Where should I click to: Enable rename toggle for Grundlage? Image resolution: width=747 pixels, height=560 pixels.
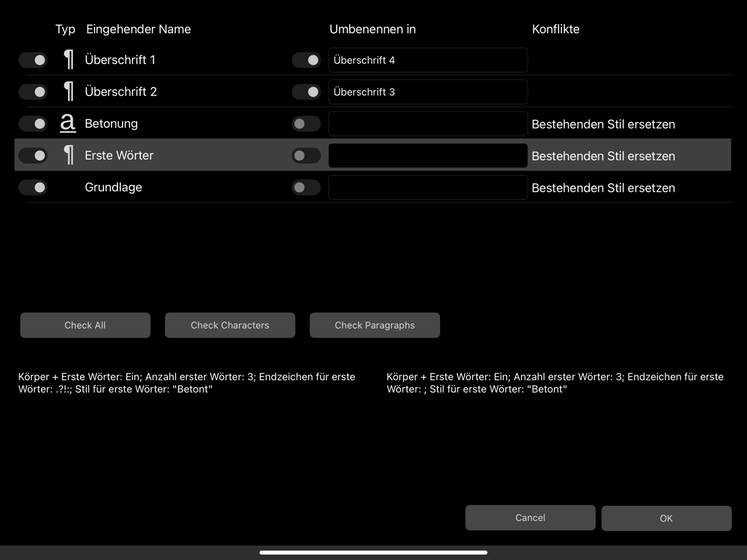[306, 187]
